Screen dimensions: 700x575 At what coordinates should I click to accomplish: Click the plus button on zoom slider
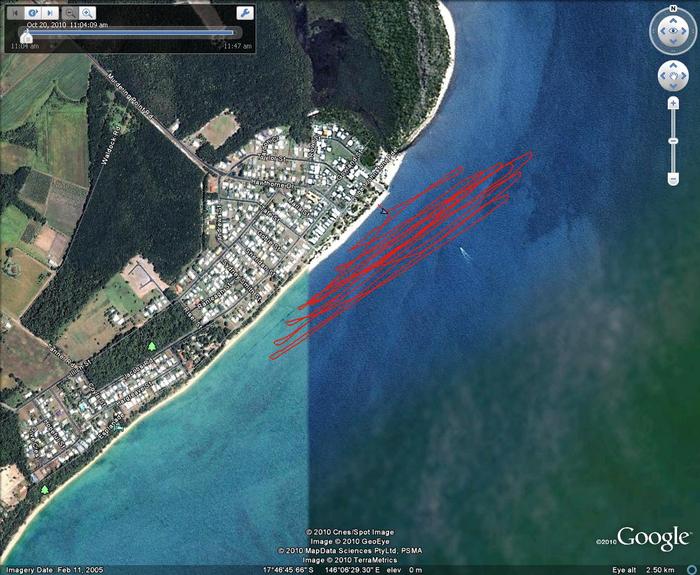click(x=672, y=105)
